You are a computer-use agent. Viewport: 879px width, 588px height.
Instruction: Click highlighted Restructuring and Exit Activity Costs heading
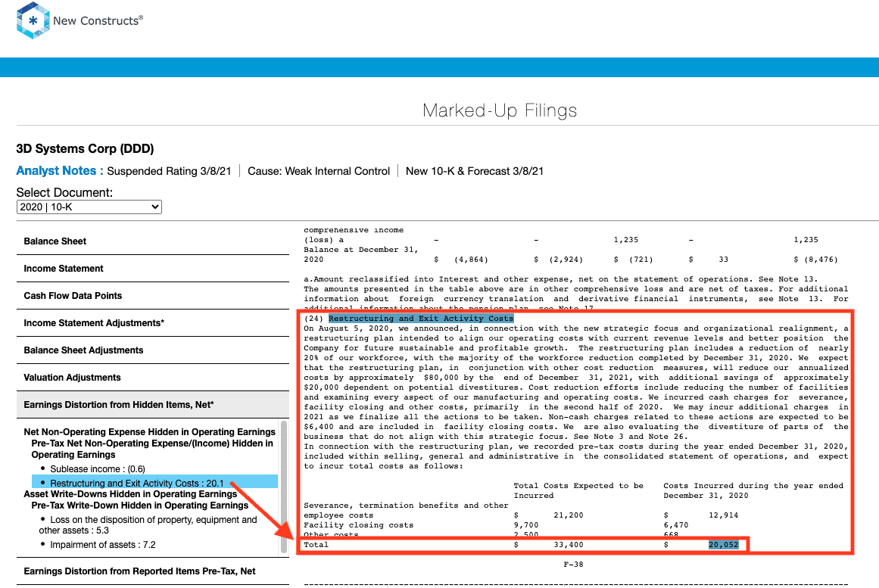[421, 319]
